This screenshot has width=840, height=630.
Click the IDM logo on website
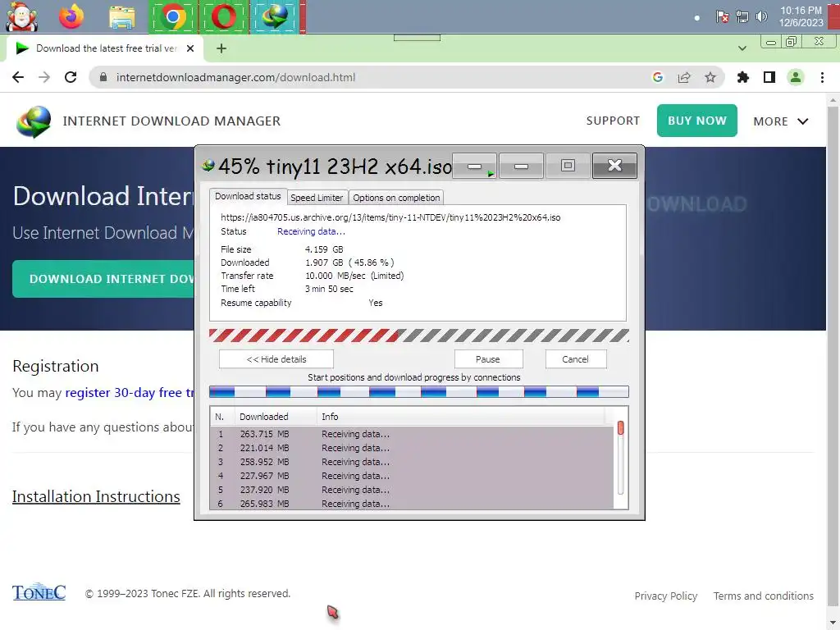click(33, 121)
